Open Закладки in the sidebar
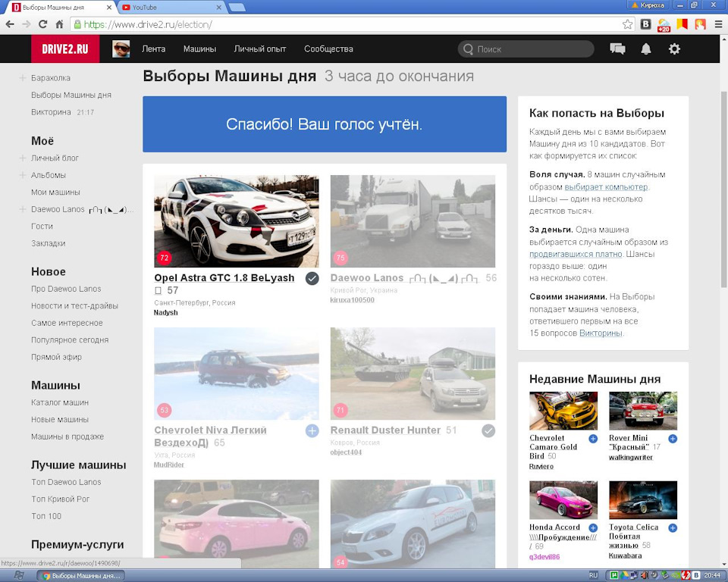Image resolution: width=728 pixels, height=582 pixels. pyautogui.click(x=49, y=243)
